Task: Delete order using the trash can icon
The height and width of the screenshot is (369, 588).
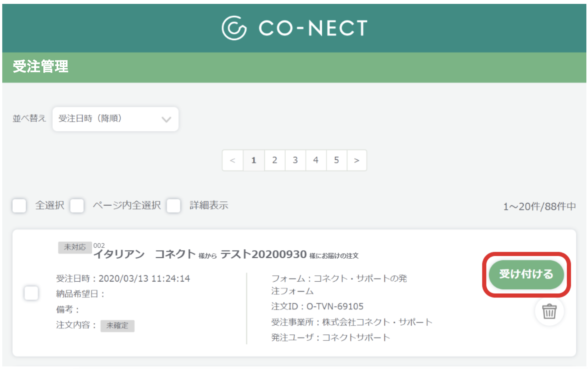Action: 549,311
